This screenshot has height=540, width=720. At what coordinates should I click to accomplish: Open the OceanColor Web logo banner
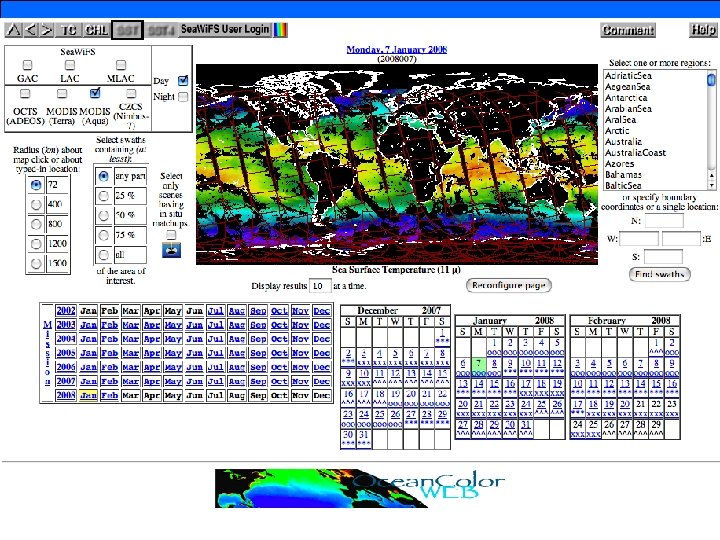click(360, 488)
